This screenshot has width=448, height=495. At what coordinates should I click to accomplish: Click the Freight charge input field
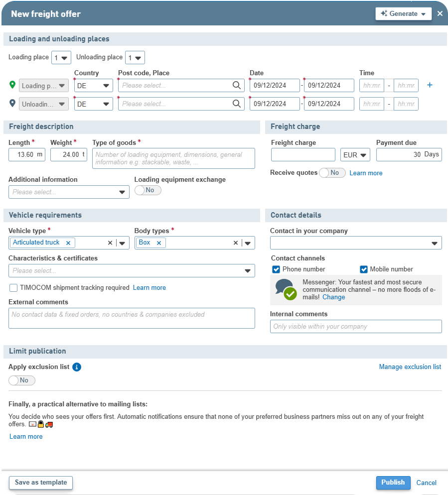(303, 155)
